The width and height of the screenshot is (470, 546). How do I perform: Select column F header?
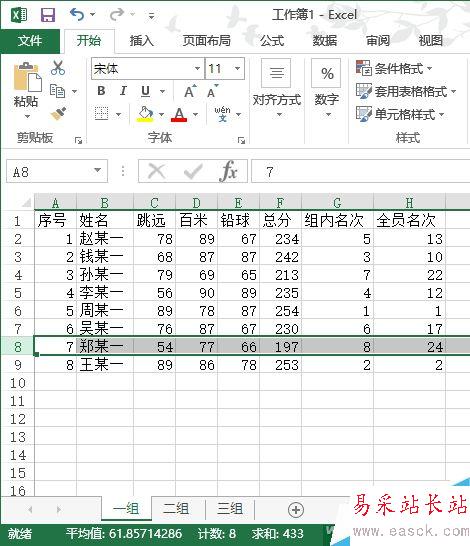[280, 202]
